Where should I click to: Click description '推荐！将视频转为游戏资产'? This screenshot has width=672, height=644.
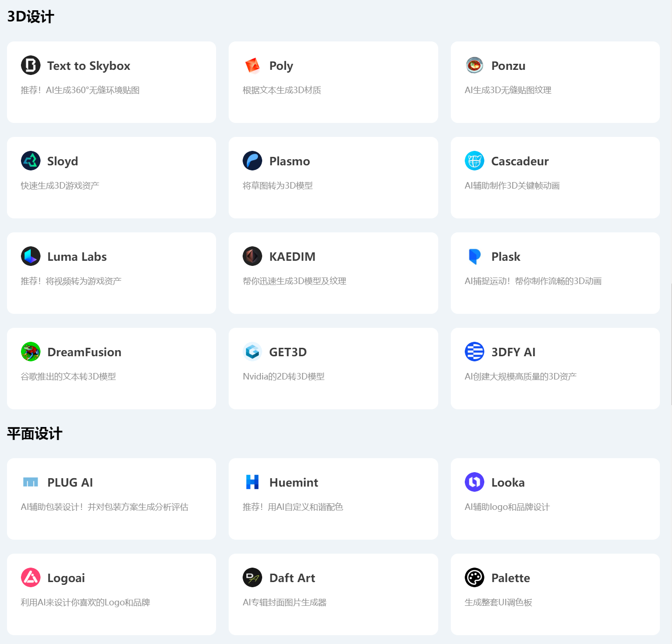pos(71,281)
